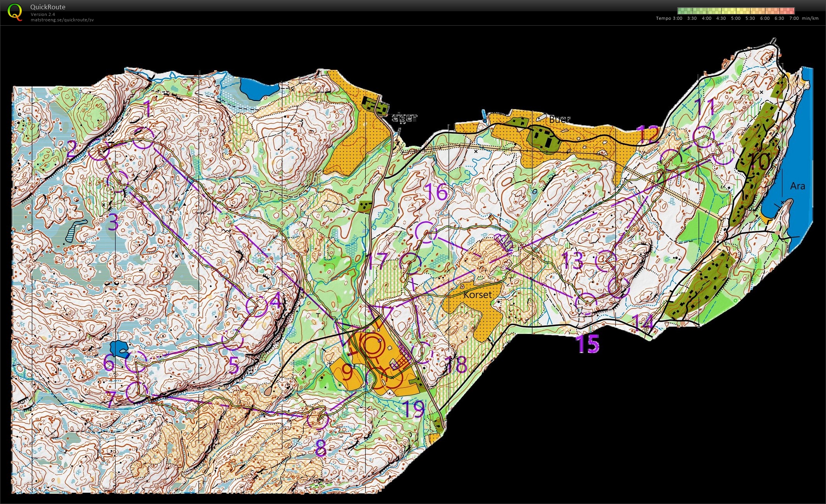Click the 7:00 tempo legend value

[x=794, y=18]
